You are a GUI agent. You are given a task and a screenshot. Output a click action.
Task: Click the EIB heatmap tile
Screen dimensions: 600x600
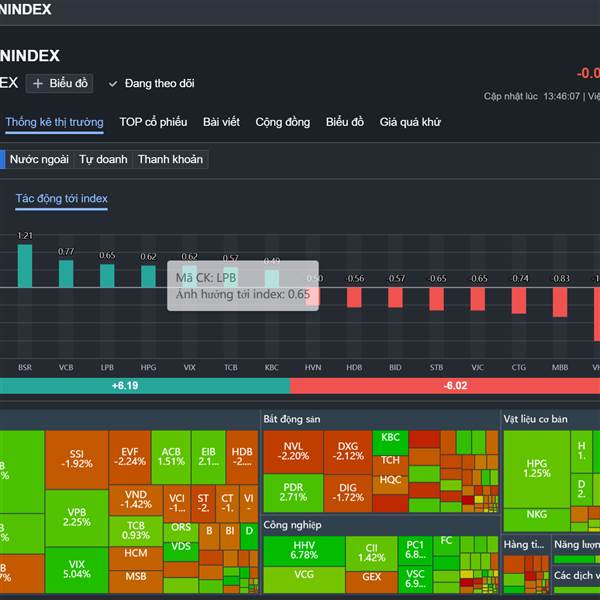point(209,457)
